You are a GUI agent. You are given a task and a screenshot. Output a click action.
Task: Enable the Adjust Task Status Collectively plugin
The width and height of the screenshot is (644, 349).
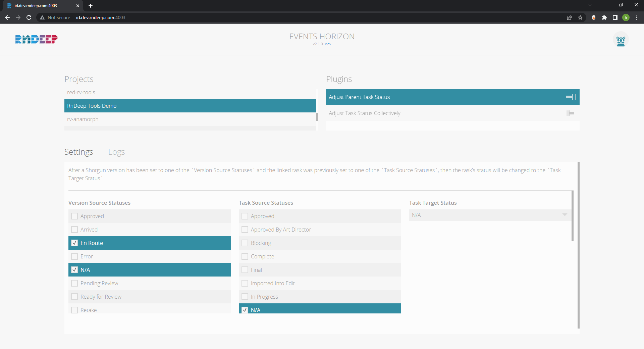coord(570,113)
